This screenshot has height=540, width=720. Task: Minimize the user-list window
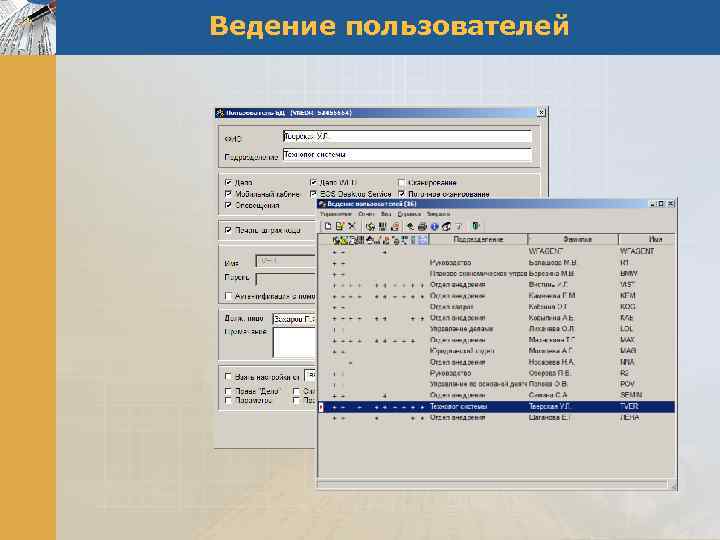click(x=654, y=204)
